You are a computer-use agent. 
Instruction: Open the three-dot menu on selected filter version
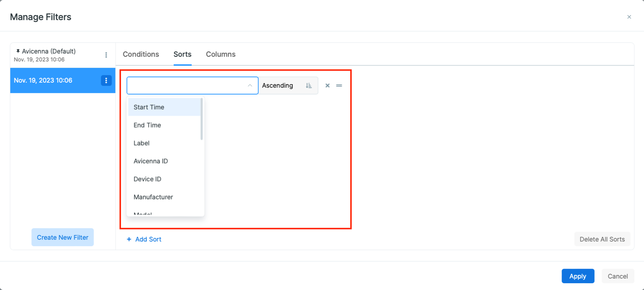click(106, 80)
